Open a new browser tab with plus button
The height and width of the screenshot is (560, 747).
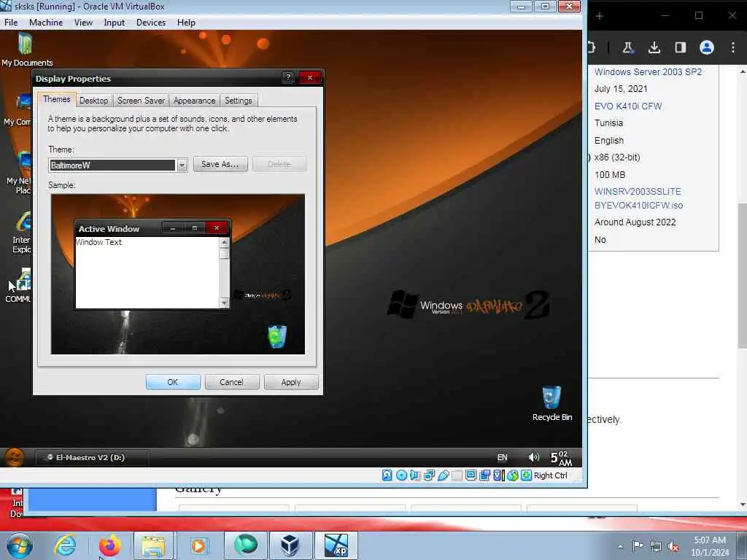[x=600, y=16]
